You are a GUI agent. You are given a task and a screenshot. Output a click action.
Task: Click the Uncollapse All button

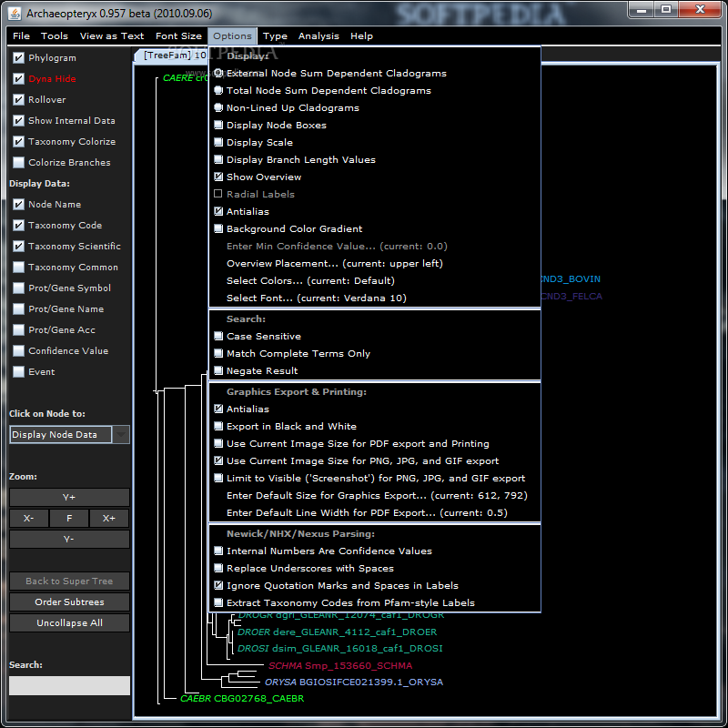[69, 622]
